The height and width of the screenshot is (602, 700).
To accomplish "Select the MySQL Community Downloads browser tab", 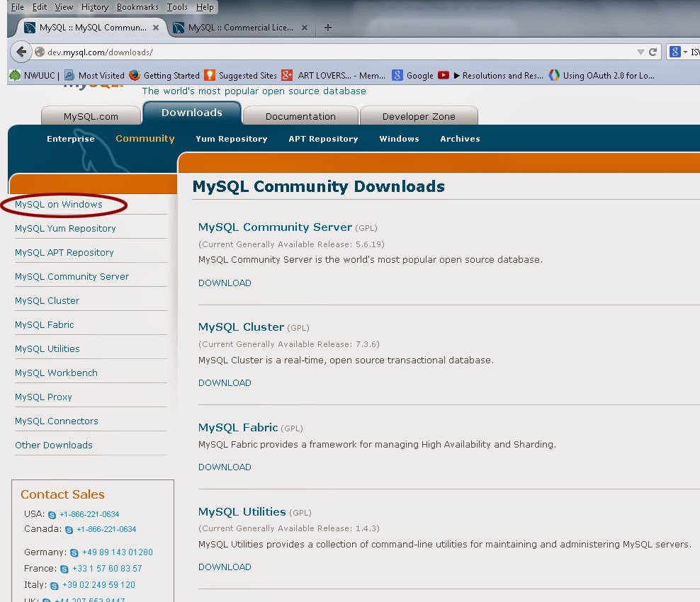I will pyautogui.click(x=92, y=28).
